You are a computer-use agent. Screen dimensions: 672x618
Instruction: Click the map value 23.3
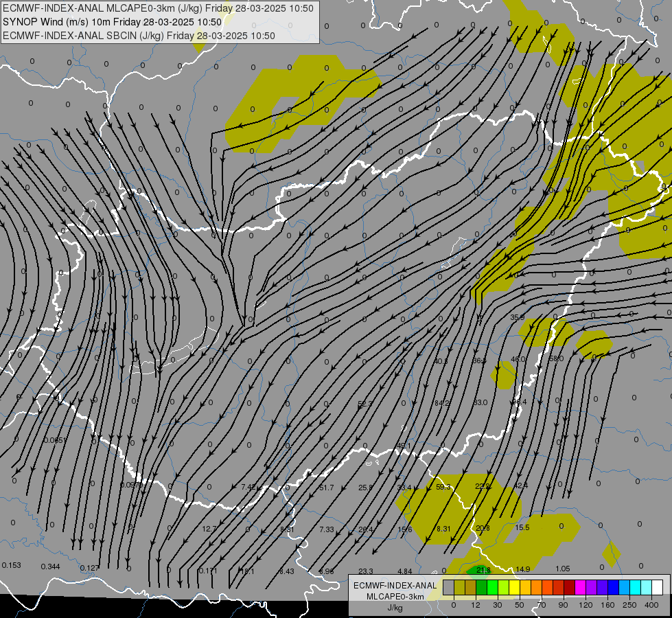[x=366, y=571]
